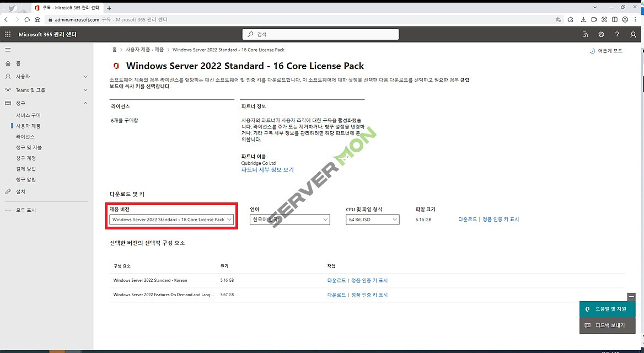Open the admin center document icon

pos(585,35)
